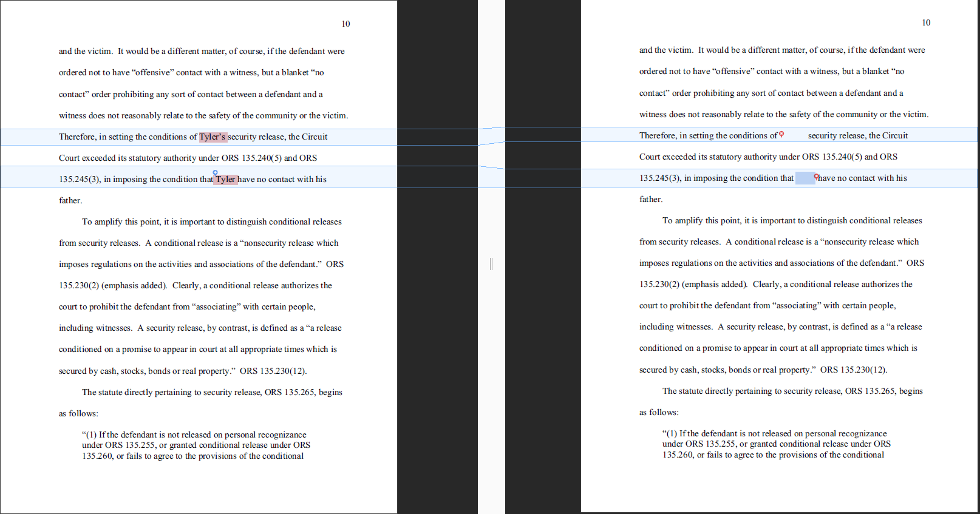Screen dimensions: 980x514
Task: Click the connector line linking second changed rows
Action: 491,167
